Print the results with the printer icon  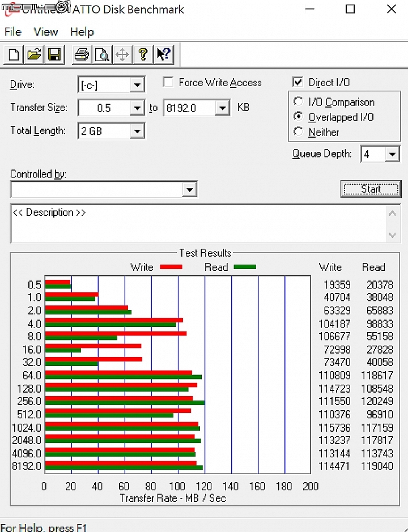point(82,54)
